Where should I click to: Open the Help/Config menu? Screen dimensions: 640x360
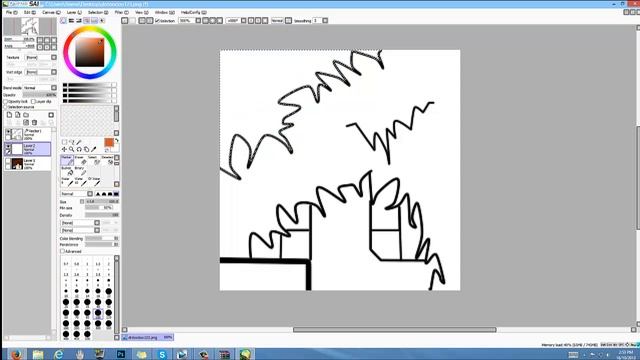click(x=193, y=13)
